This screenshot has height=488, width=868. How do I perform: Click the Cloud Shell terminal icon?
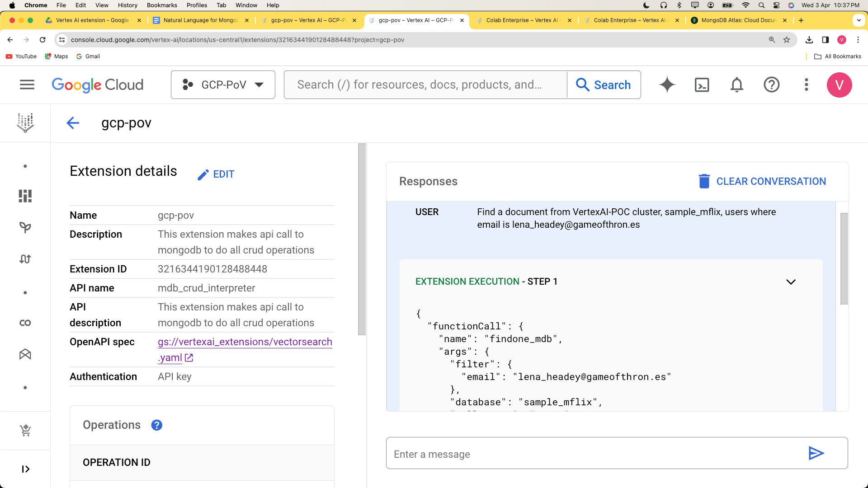click(x=702, y=84)
